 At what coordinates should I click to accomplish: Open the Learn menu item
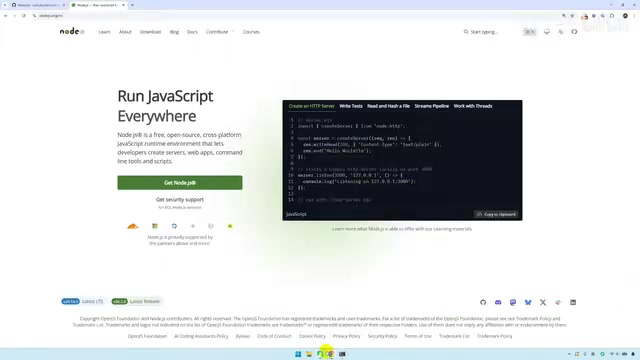pos(104,32)
